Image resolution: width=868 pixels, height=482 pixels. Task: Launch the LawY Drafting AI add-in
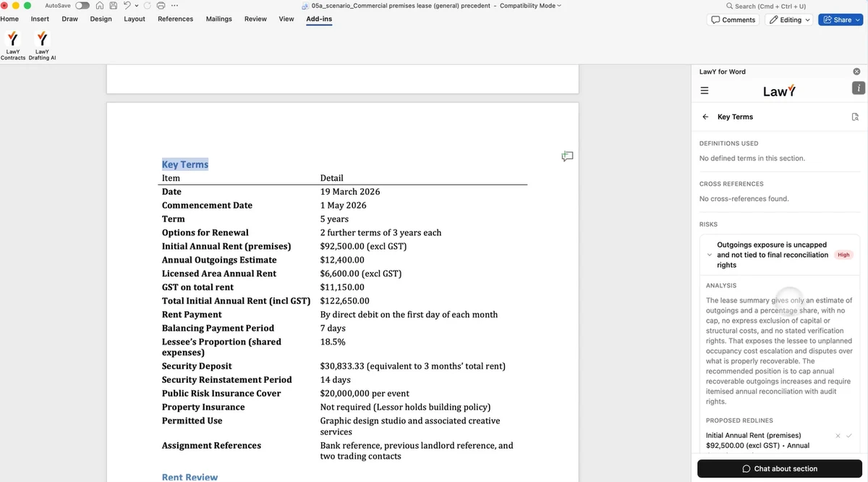point(42,45)
